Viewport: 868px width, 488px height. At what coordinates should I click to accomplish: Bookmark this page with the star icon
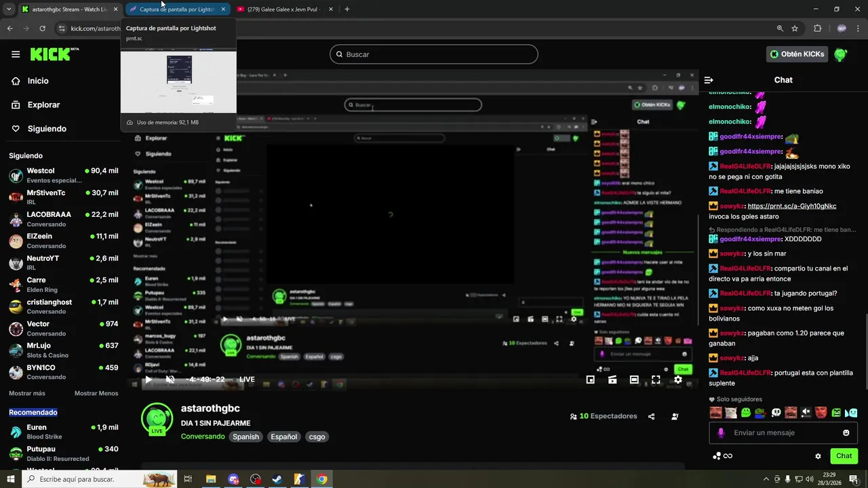[795, 28]
